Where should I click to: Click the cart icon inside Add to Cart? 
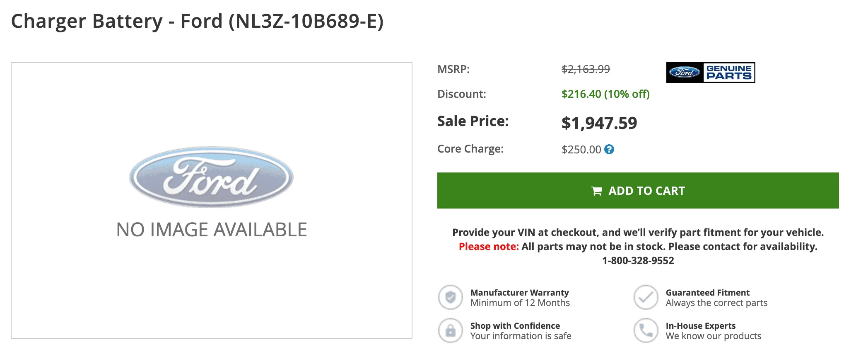(597, 191)
